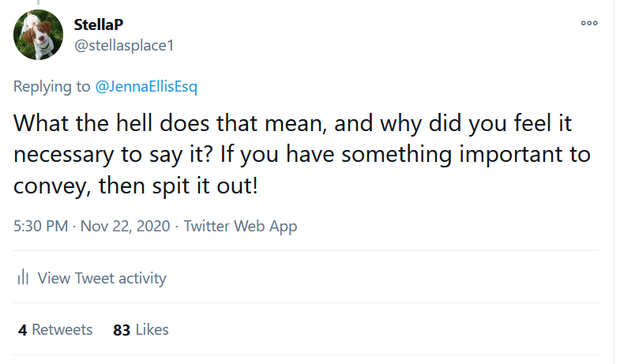The height and width of the screenshot is (364, 635).
Task: Open the @JennaEllisEsq profile mention
Action: tap(146, 87)
